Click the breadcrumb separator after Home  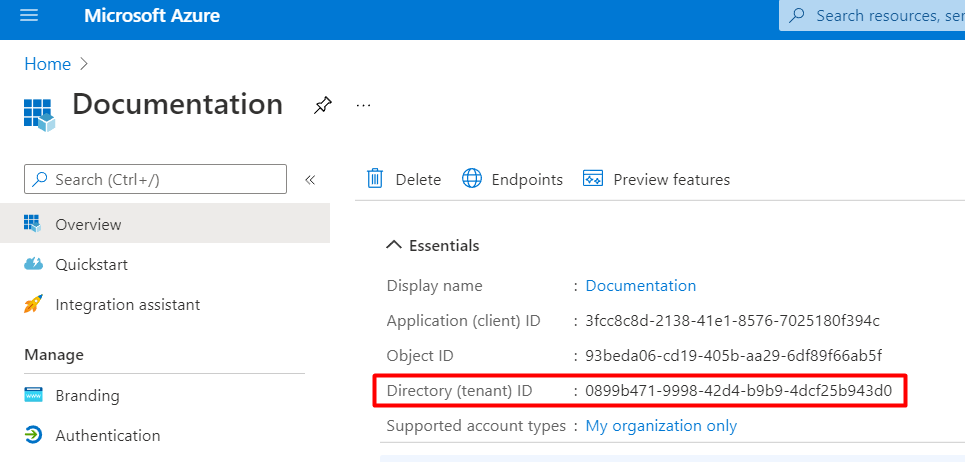84,64
